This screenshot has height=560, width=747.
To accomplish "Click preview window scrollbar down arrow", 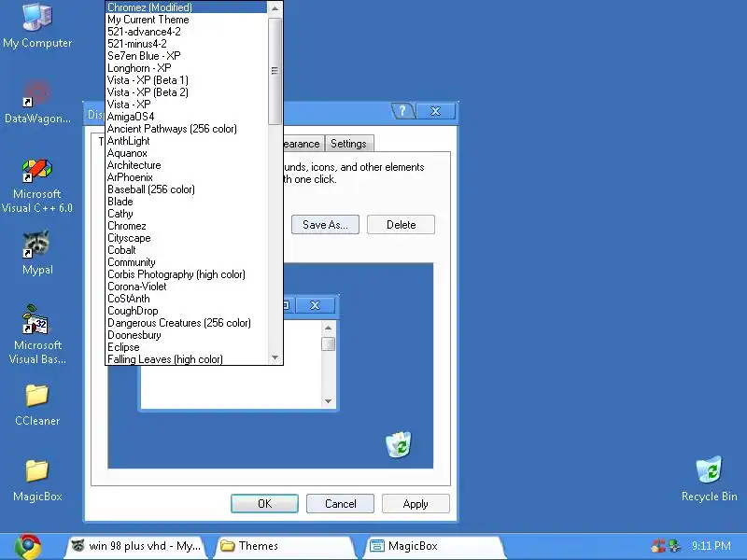I will tap(329, 401).
